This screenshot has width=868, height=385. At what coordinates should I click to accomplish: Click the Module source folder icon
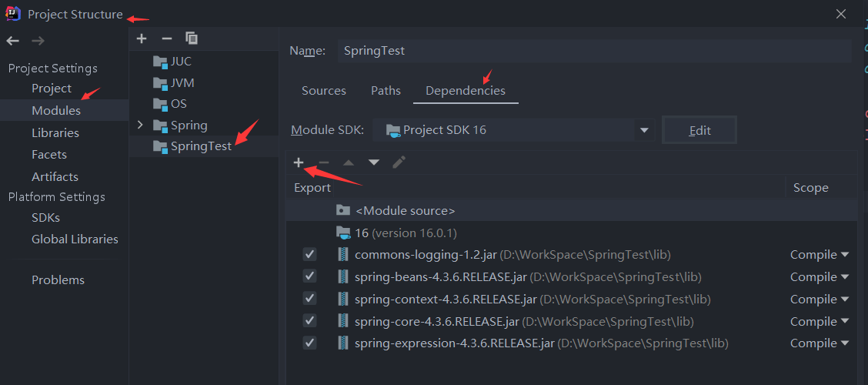pyautogui.click(x=343, y=210)
